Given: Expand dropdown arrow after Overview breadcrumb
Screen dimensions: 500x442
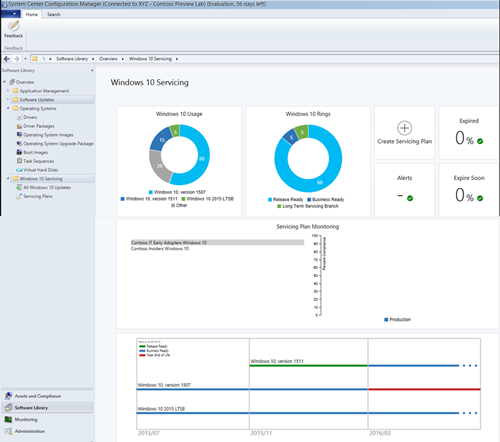Looking at the screenshot, I should click(x=122, y=59).
